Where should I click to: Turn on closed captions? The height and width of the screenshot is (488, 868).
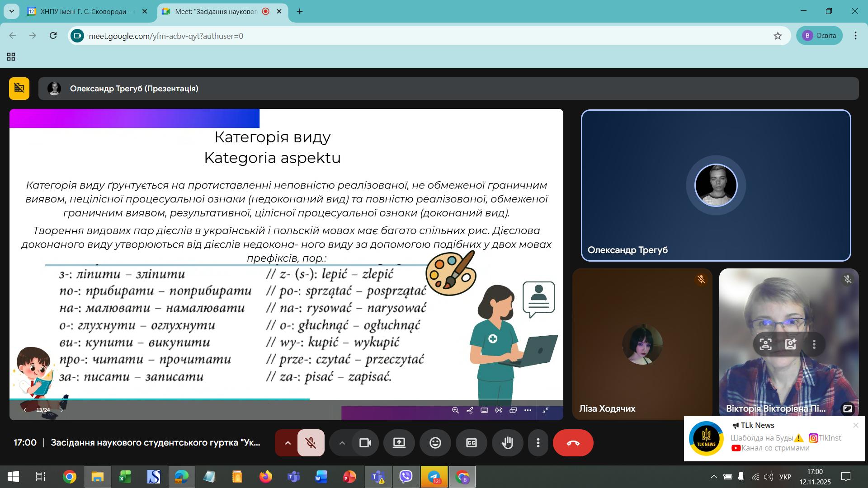pos(471,443)
